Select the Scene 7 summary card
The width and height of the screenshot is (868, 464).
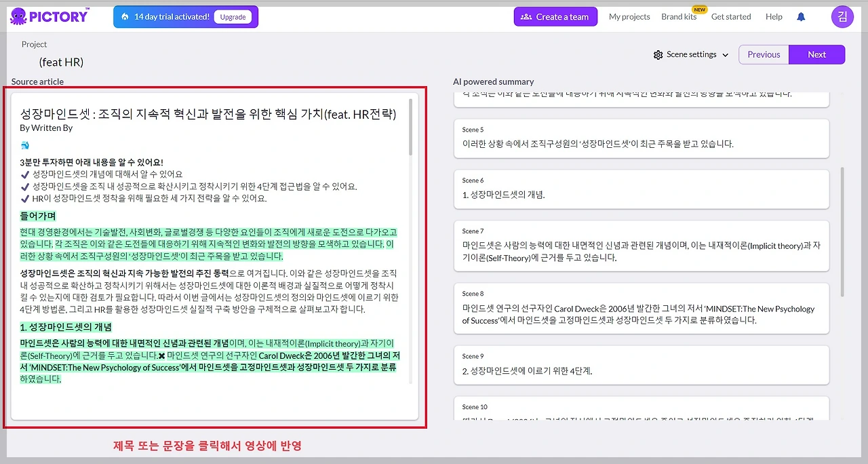[x=642, y=246]
